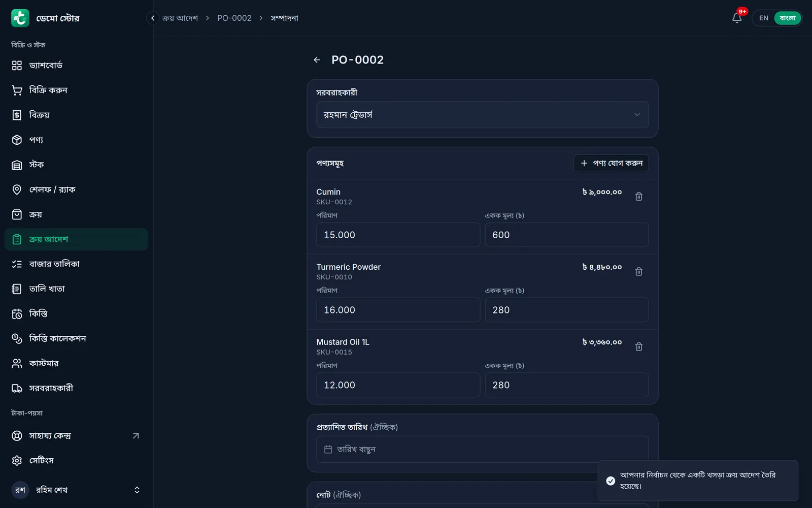Follow the PO-0002 breadcrumb link
The image size is (812, 508).
pos(234,18)
